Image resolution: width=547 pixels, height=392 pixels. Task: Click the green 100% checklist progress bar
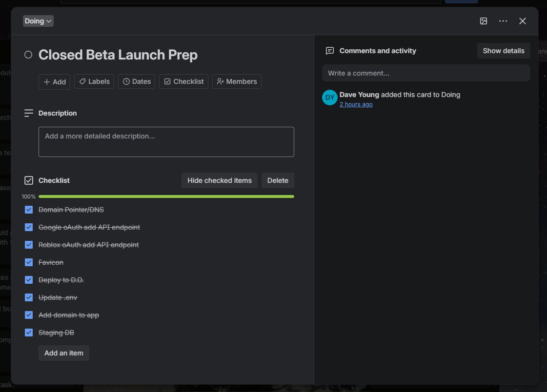(166, 196)
